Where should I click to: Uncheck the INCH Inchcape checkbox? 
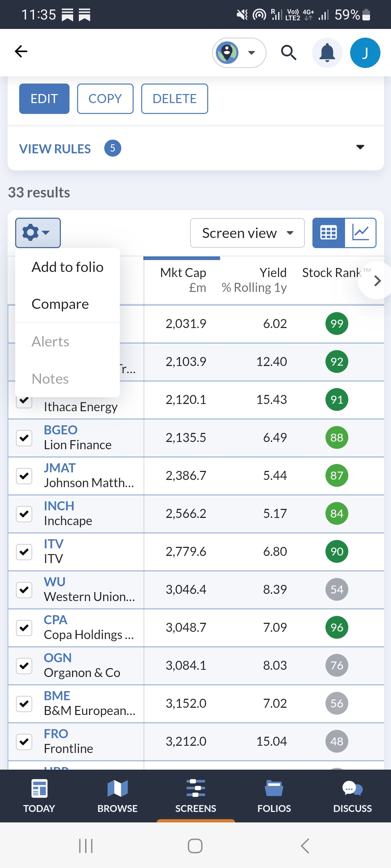(x=24, y=514)
